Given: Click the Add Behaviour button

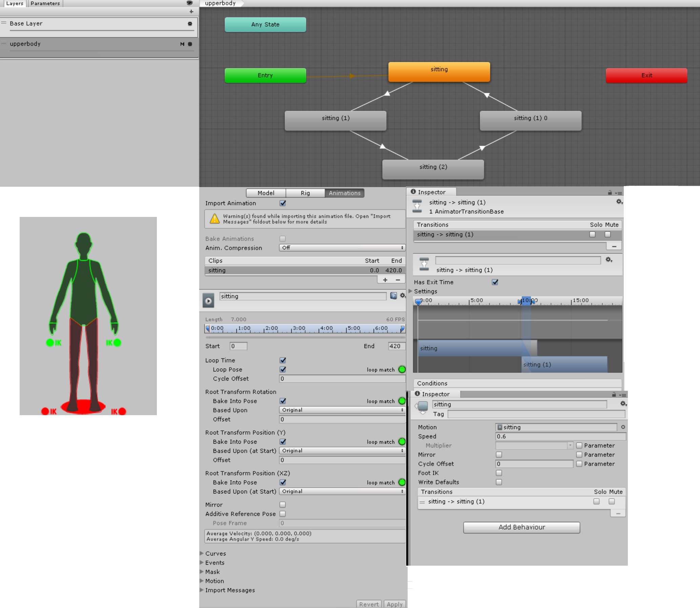Looking at the screenshot, I should (521, 527).
